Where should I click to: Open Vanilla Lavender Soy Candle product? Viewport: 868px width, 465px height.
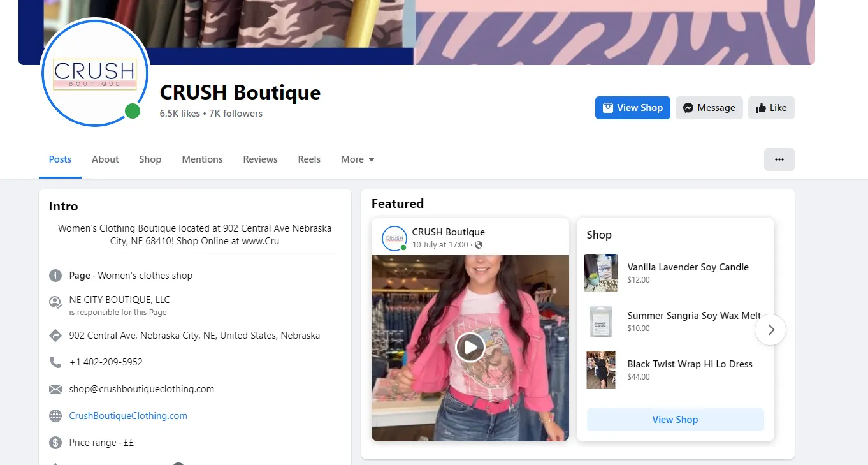point(688,267)
